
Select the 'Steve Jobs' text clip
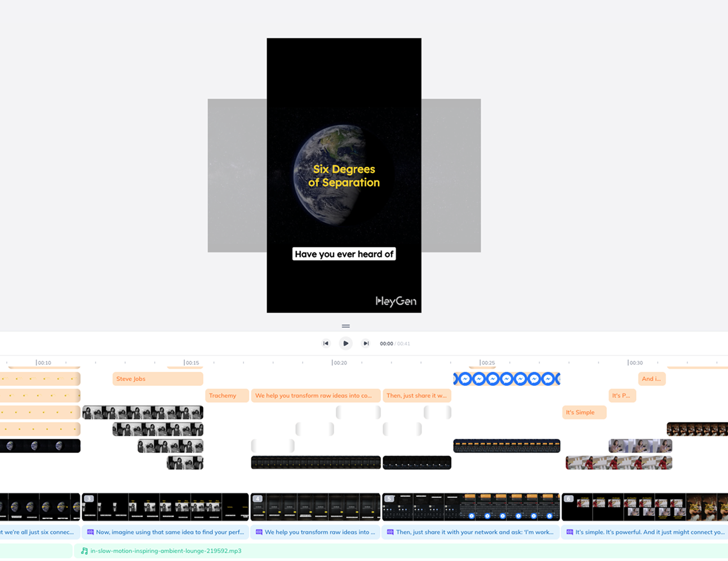click(x=157, y=379)
